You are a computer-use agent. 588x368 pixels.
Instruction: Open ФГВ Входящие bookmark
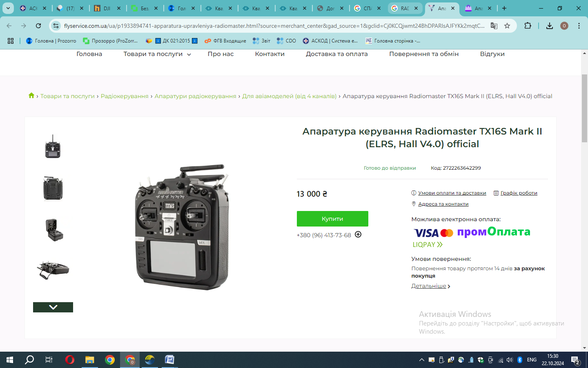click(x=225, y=41)
